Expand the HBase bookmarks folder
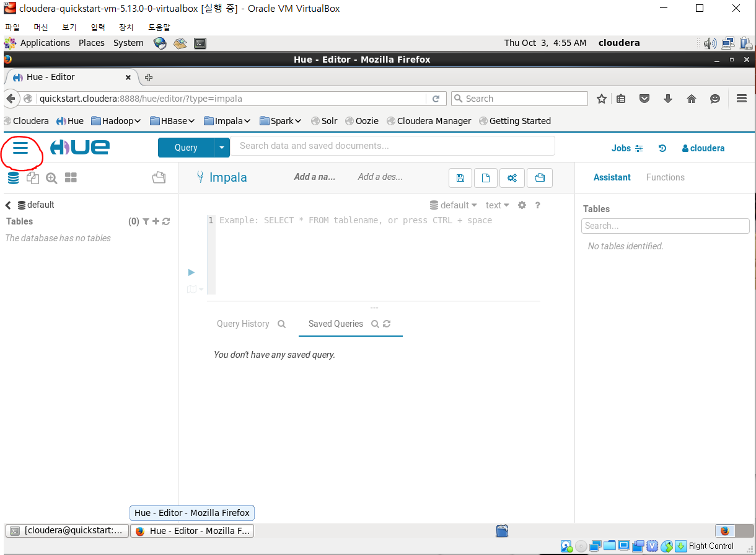The image size is (756, 555). [172, 121]
